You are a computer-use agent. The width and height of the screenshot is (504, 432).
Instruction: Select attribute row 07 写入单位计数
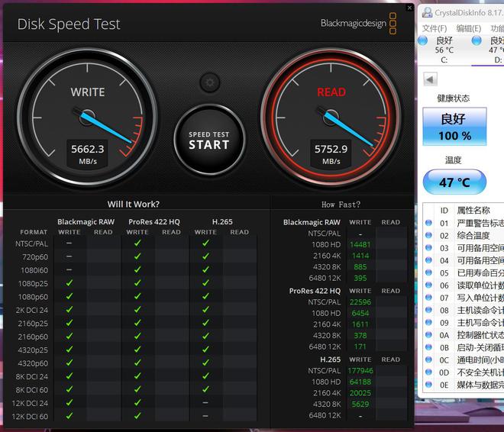(x=464, y=298)
